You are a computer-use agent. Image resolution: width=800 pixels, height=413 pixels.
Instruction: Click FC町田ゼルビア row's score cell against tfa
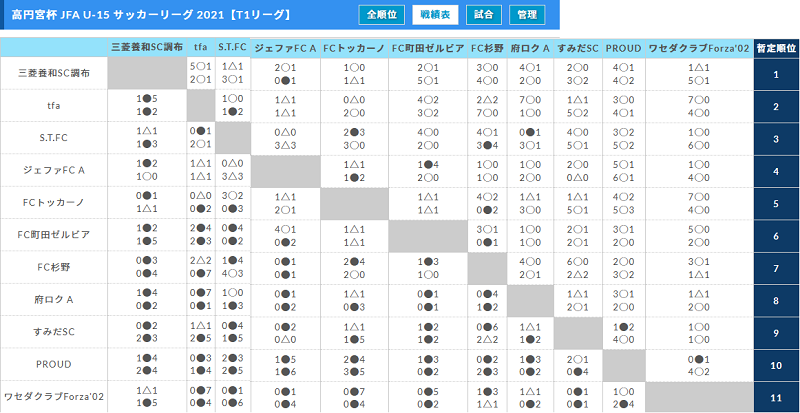coord(201,235)
